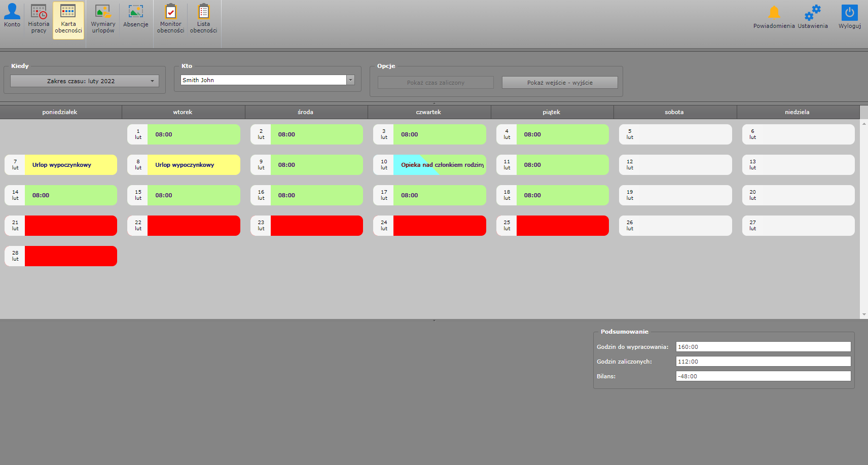Toggle Pokaż czas zaliczony view
Viewport: 868px width, 465px height.
(x=436, y=83)
